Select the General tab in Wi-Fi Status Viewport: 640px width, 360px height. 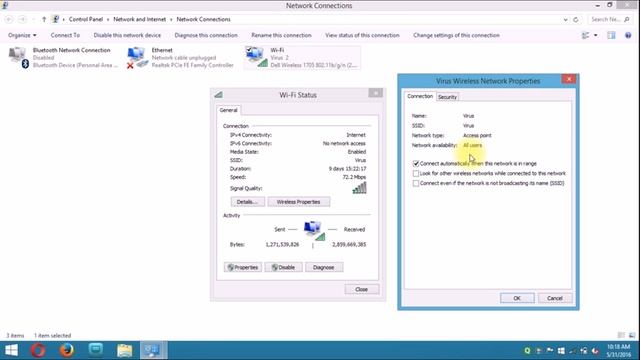(x=229, y=110)
